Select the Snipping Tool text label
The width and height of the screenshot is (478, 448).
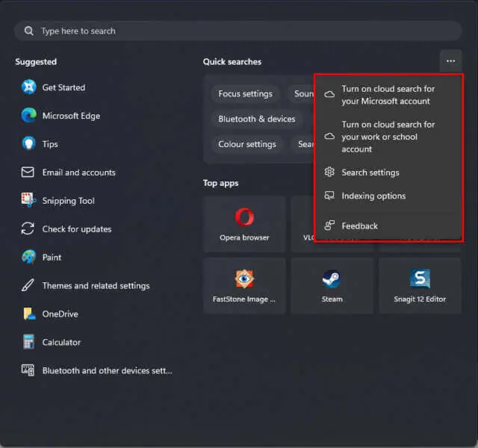tap(68, 201)
